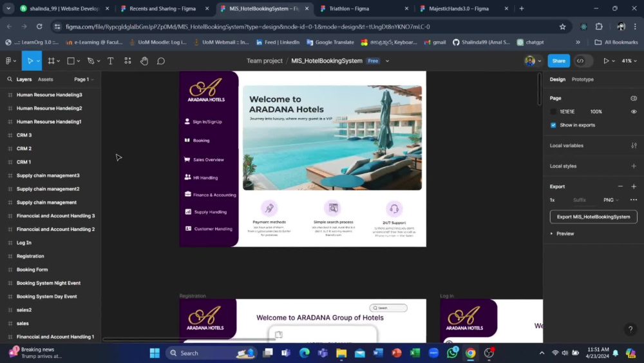Open the browser Extensions puzzle icon
This screenshot has width=644, height=363.
(599, 26)
